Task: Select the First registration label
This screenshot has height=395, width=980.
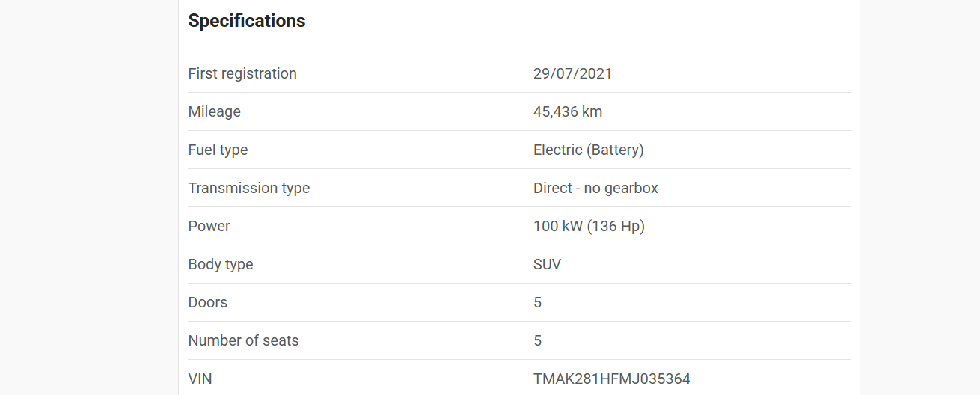Action: [x=242, y=73]
